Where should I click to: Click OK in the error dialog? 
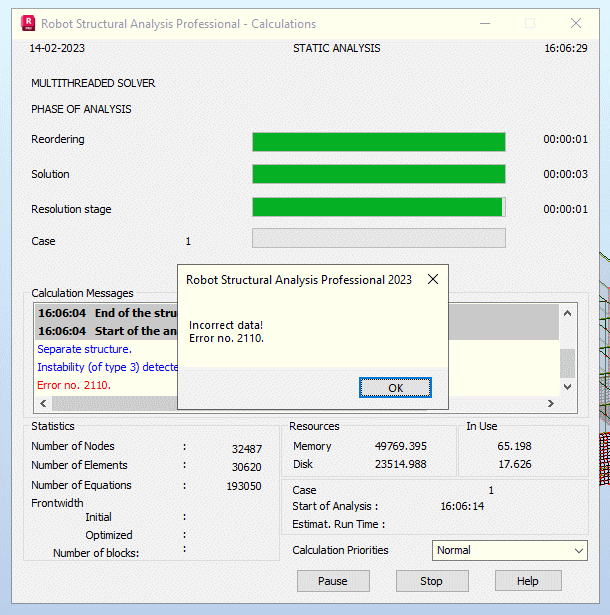395,388
